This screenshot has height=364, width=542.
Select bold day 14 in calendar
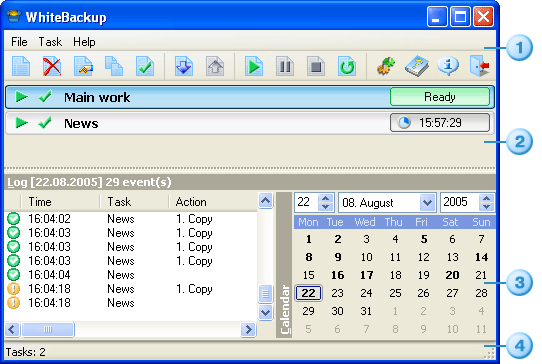tap(482, 257)
